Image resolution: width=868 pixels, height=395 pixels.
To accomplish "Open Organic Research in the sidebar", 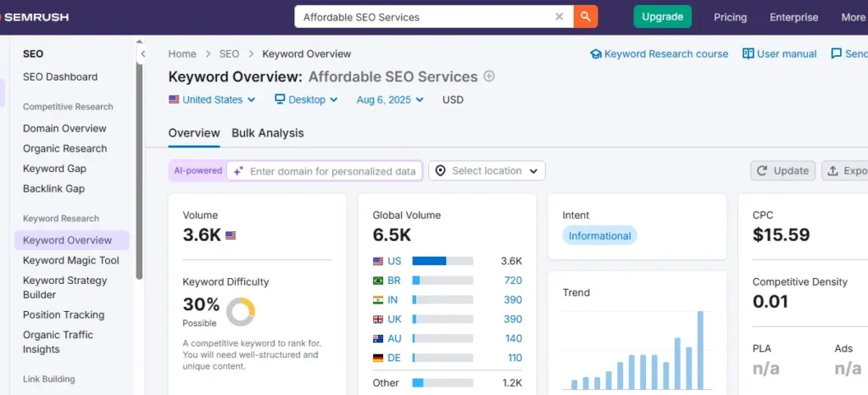I will (64, 148).
